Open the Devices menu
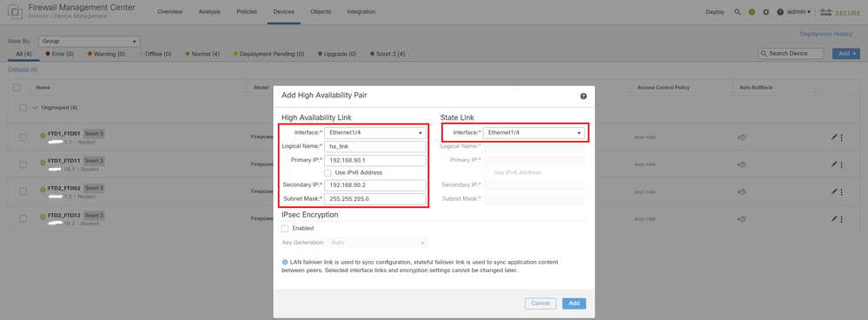The height and width of the screenshot is (320, 868). (283, 11)
